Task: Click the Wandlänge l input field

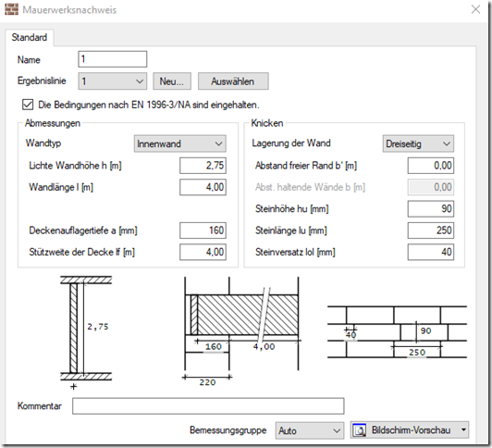Action: [x=203, y=187]
